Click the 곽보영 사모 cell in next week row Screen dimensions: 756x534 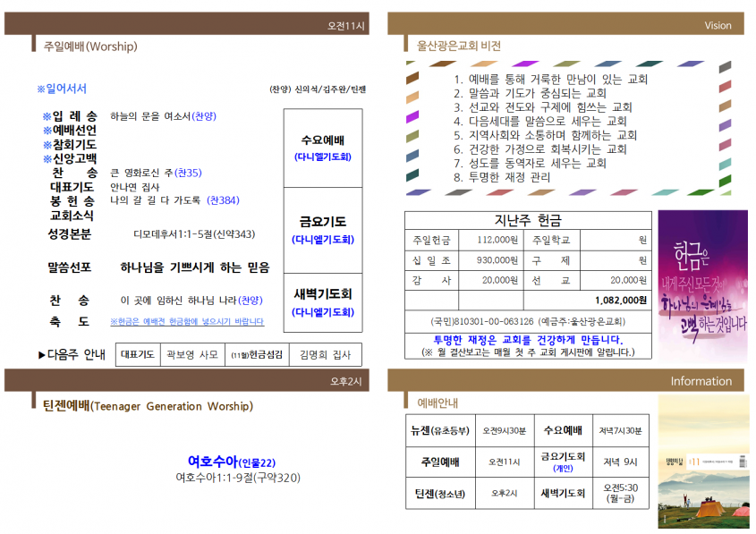click(x=192, y=355)
